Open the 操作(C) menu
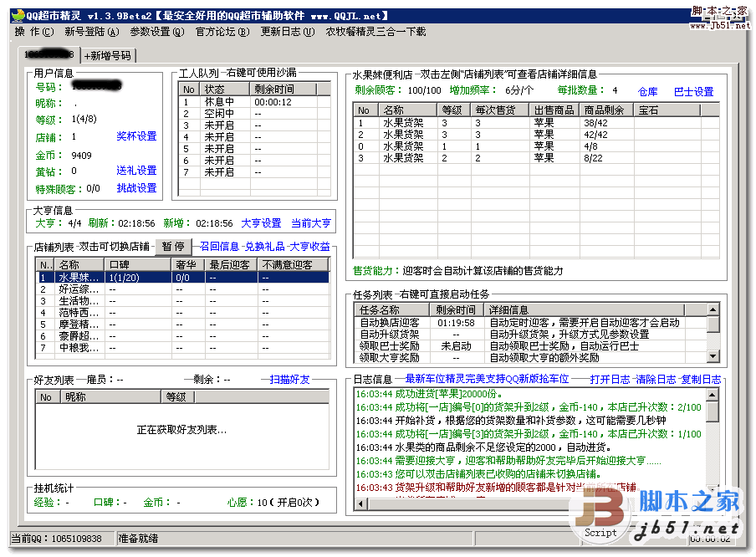Viewport: 756px width, 557px height. point(34,32)
